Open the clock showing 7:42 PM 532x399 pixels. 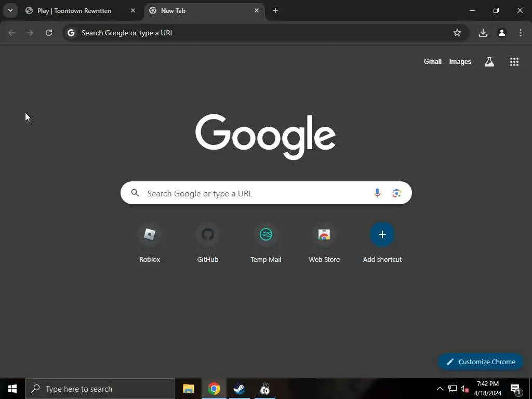[x=487, y=389]
